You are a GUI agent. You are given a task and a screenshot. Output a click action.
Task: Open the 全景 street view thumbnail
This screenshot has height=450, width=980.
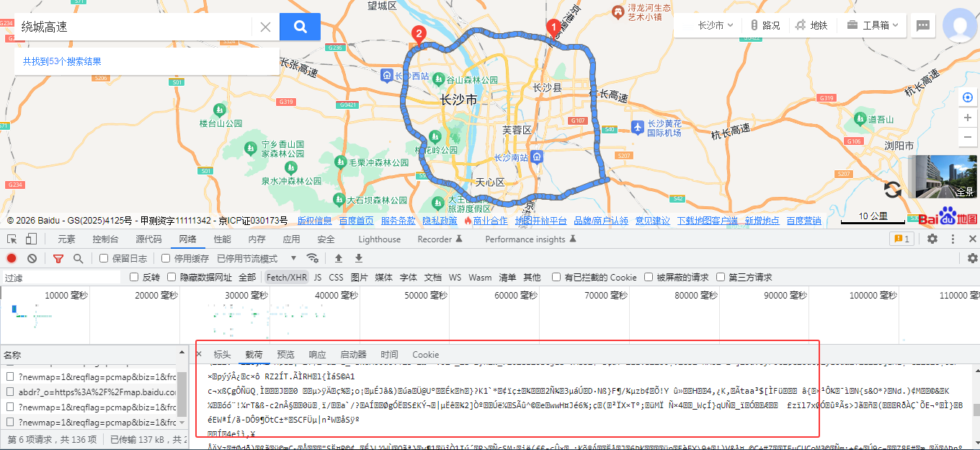(943, 177)
